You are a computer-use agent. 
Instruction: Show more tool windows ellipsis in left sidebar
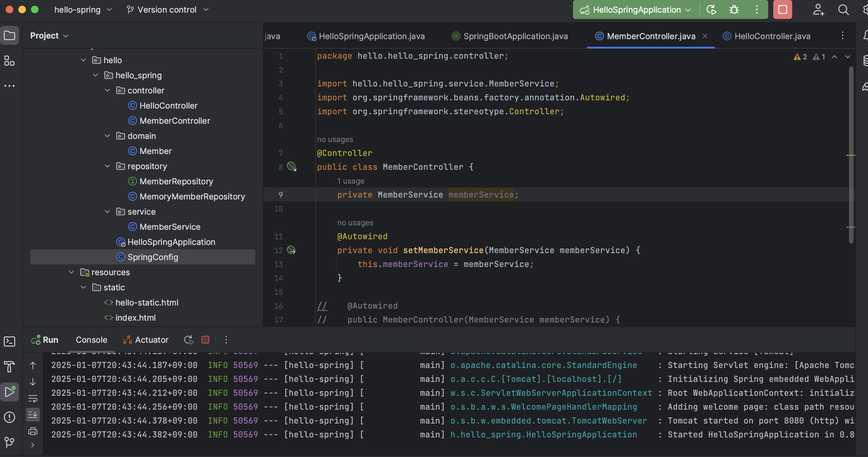point(9,86)
